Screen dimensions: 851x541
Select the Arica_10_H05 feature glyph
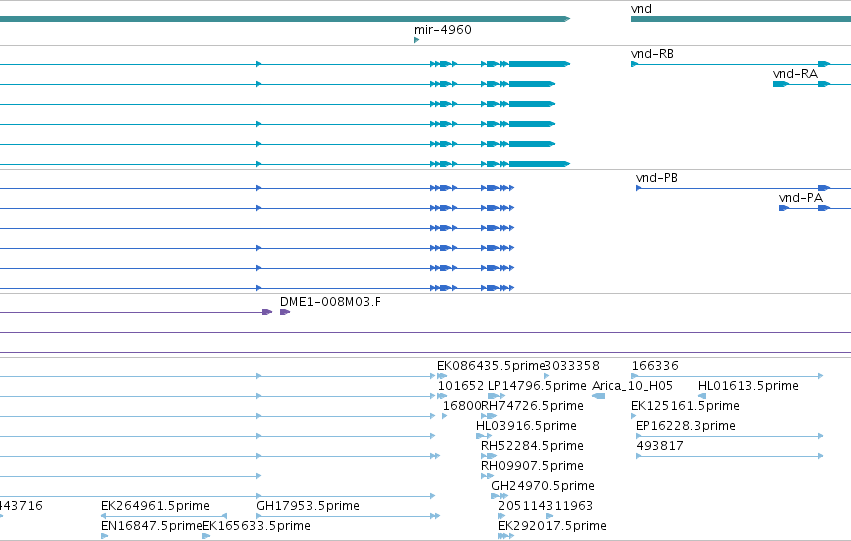click(599, 396)
